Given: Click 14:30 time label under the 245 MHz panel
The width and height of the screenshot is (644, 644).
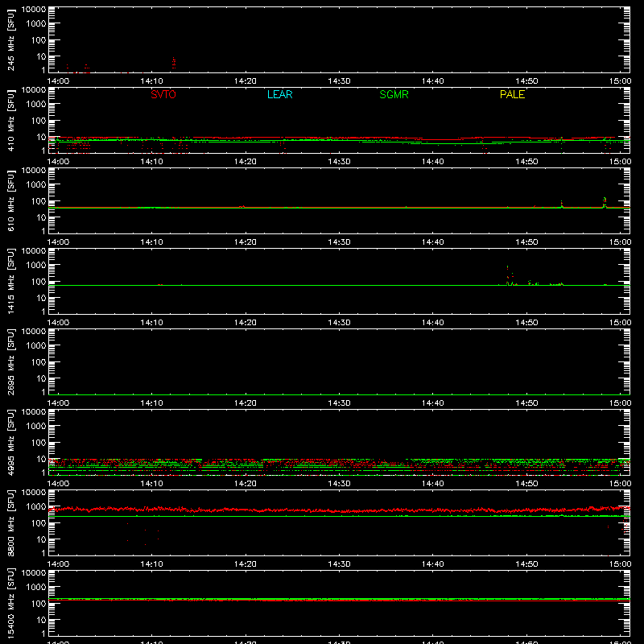Looking at the screenshot, I should (339, 81).
